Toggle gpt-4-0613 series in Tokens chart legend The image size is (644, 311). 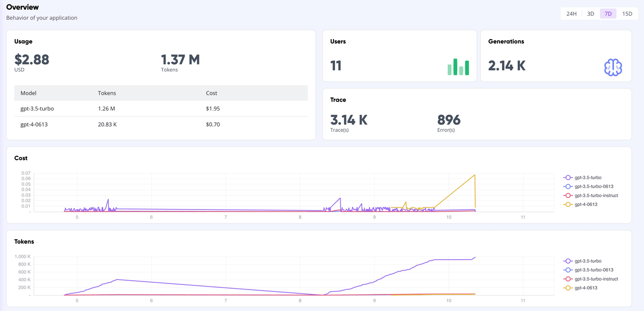[586, 288]
